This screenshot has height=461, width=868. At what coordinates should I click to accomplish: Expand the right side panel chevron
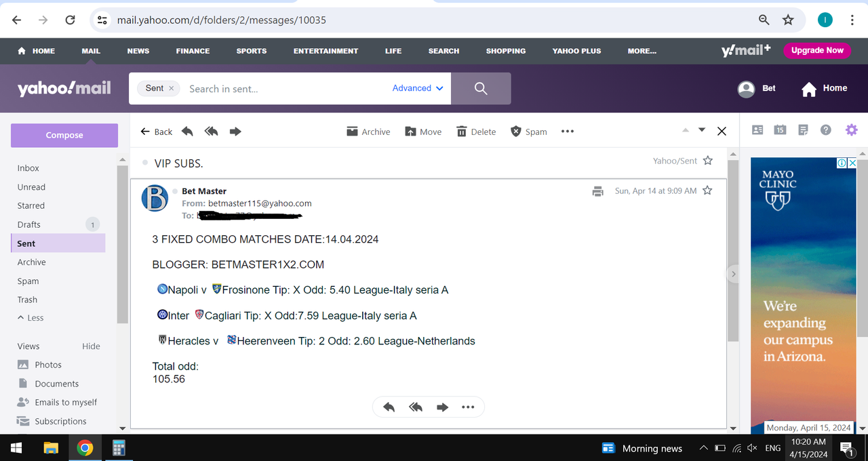click(x=733, y=274)
